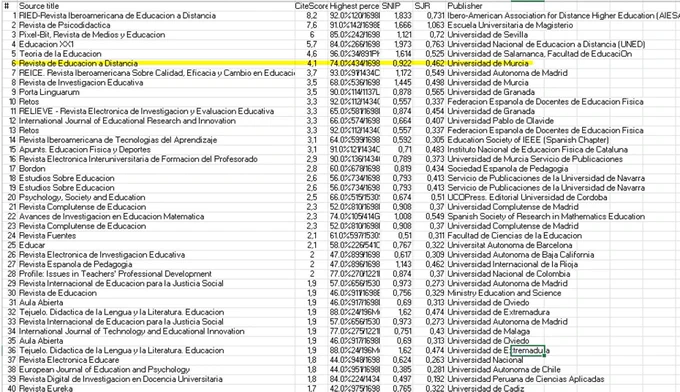Screen dimensions: 680x392
Task: Select the CiteScore column header cell
Action: click(311, 6)
